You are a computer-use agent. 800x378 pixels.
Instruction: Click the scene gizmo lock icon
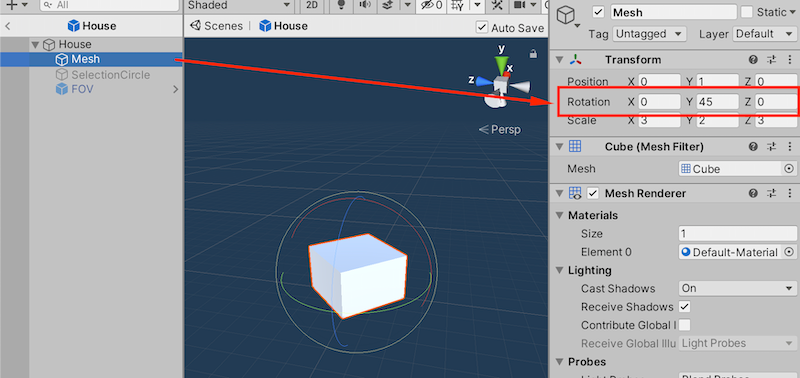tap(533, 54)
